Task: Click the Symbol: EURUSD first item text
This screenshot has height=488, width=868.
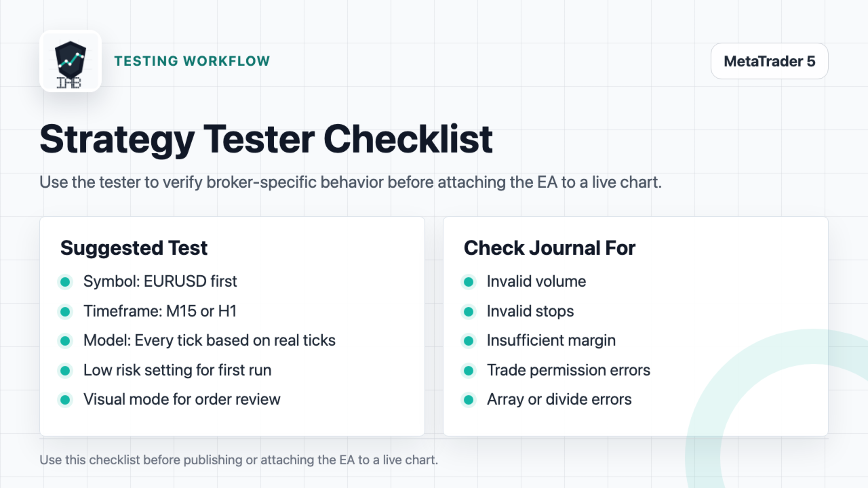Action: (x=160, y=281)
